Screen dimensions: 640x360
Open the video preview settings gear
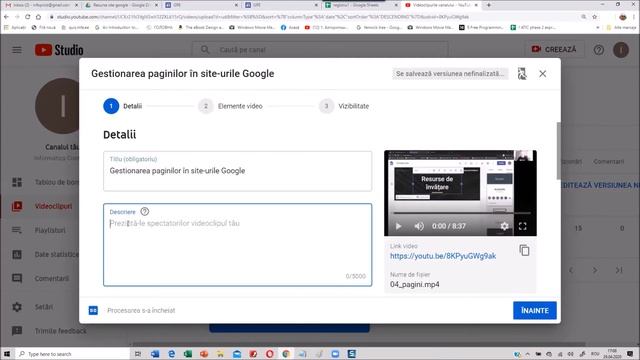(504, 226)
